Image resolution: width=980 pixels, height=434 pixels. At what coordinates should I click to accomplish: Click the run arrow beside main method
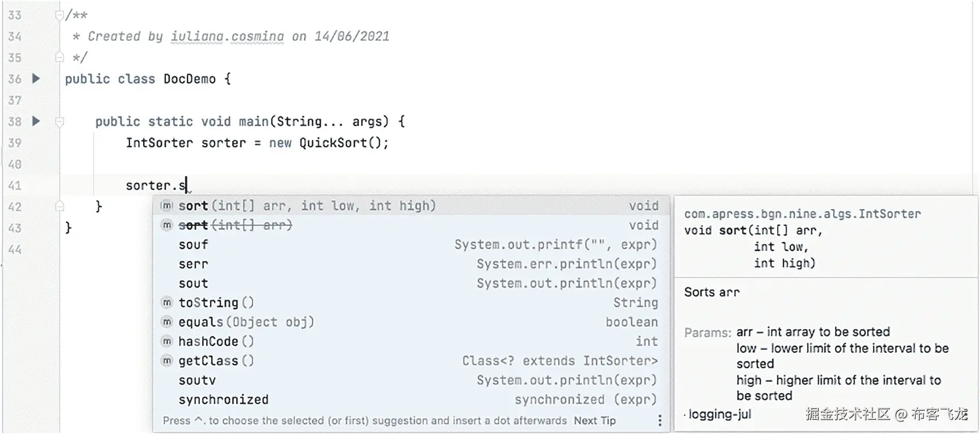coord(36,121)
